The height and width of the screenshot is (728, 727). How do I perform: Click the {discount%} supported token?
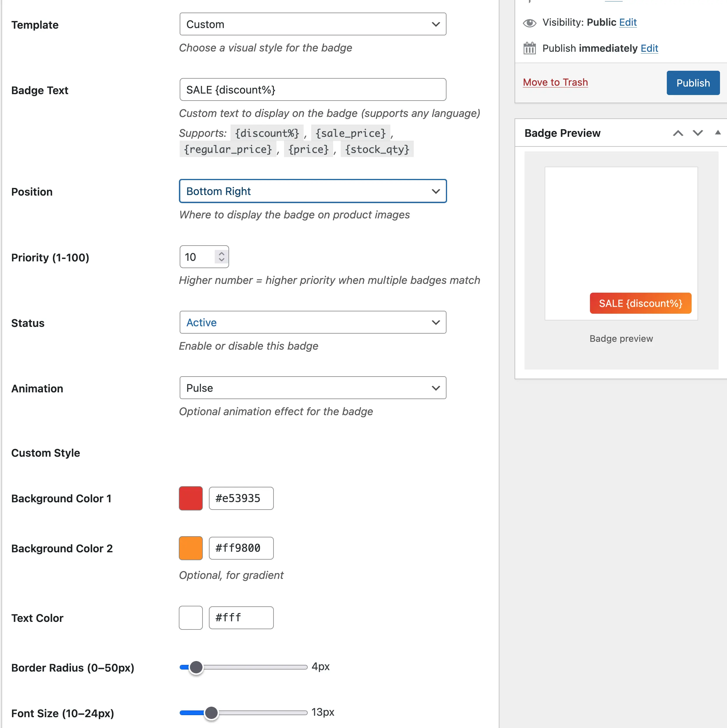coord(267,133)
